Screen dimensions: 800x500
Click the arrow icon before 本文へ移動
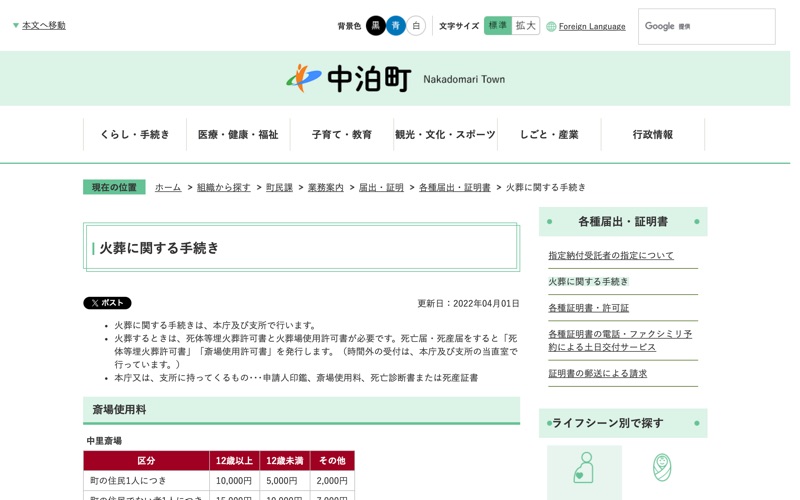(16, 25)
